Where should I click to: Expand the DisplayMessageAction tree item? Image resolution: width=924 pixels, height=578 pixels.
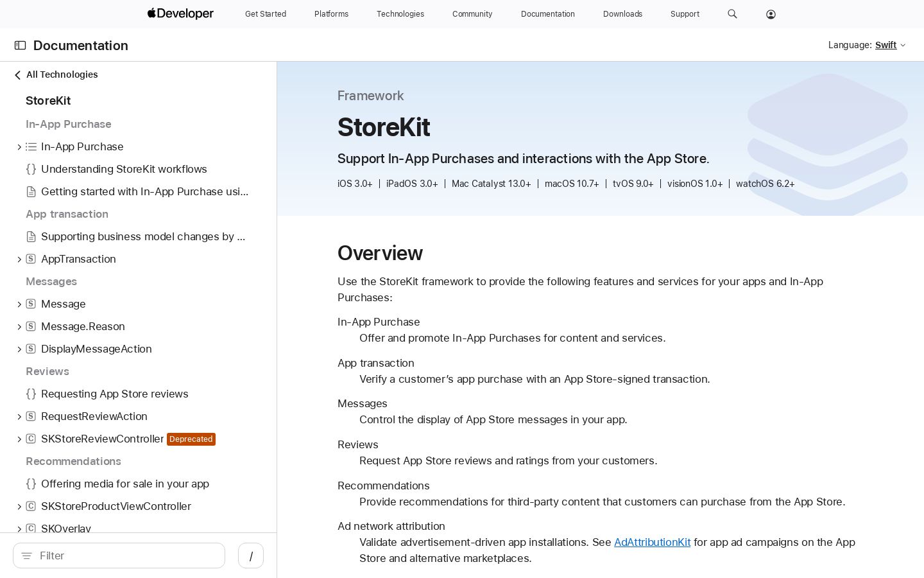tap(19, 349)
